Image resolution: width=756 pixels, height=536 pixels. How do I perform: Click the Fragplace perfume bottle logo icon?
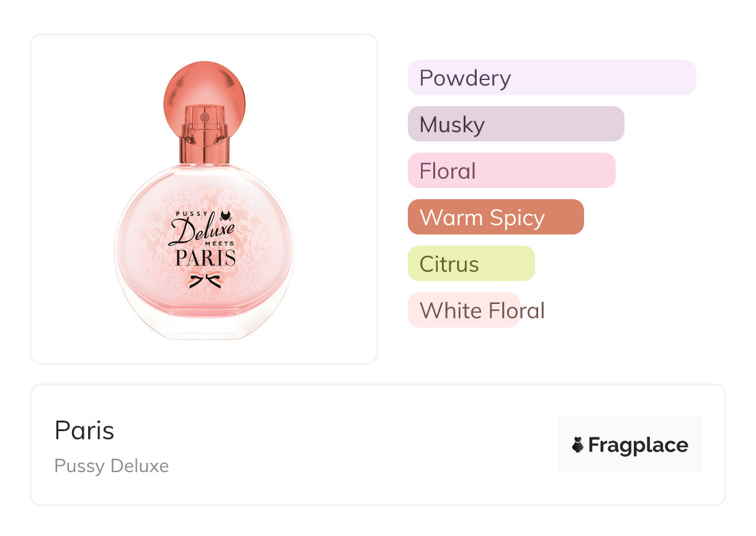[x=578, y=445]
